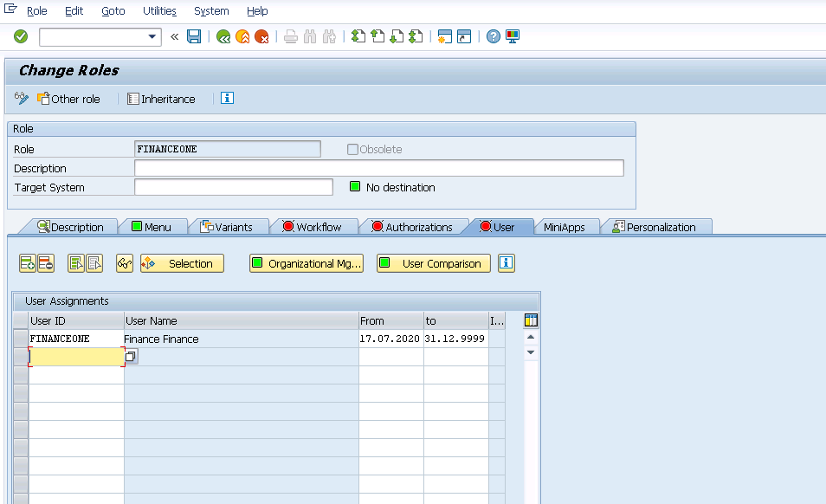Open the Print icon
Viewport: 826px width, 504px height.
tap(290, 36)
